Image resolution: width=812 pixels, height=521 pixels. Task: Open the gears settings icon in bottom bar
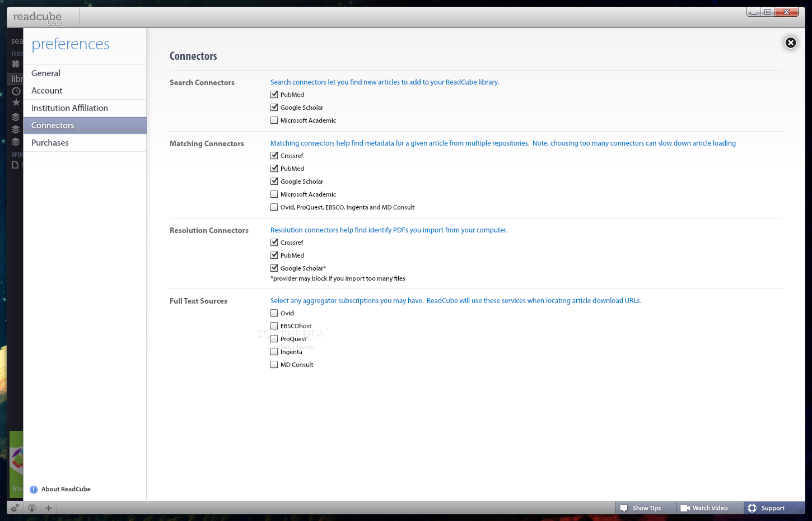15,508
